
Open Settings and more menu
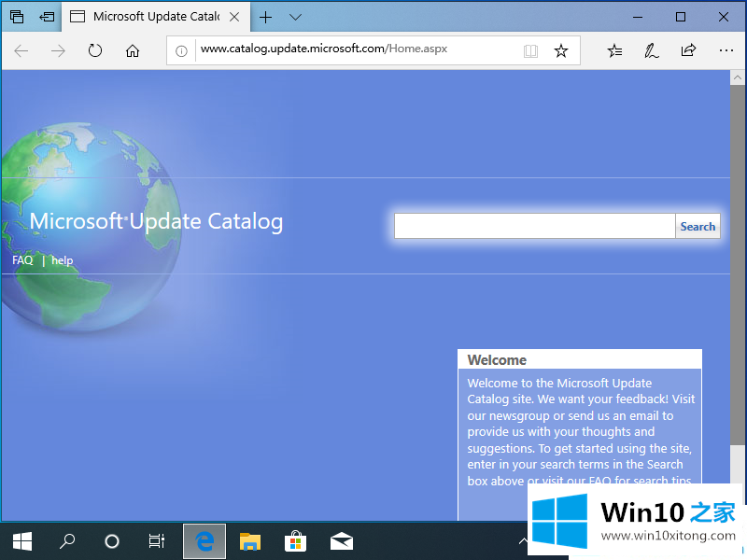(726, 50)
